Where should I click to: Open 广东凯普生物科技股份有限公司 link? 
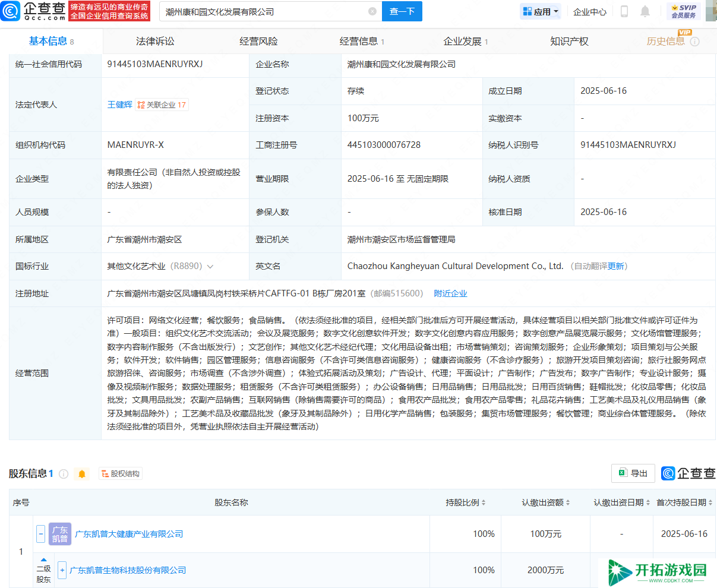128,570
